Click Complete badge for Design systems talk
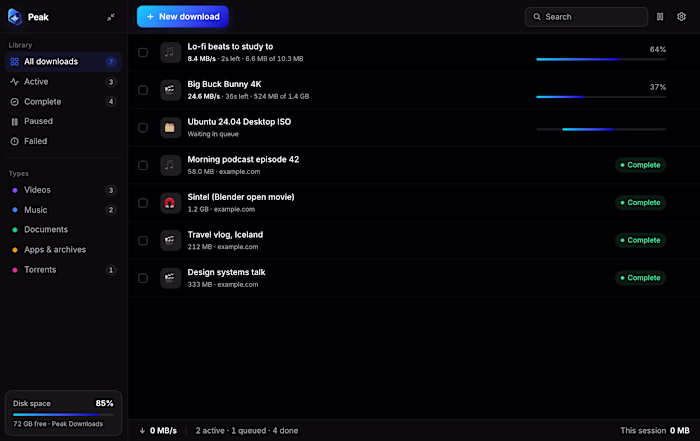Screen dimensions: 700x441 (x=640, y=278)
